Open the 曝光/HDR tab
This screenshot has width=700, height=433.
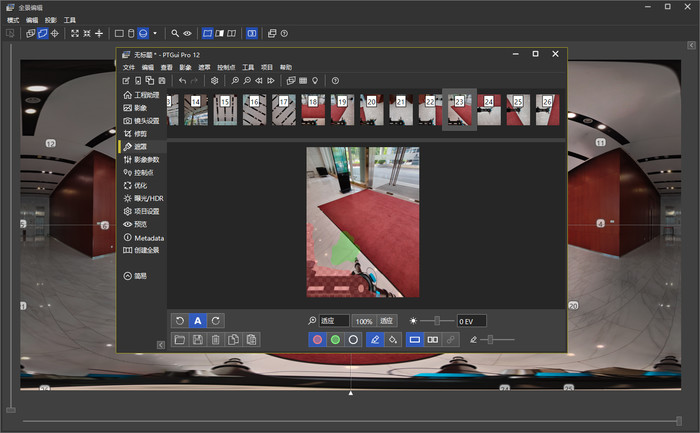[142, 199]
